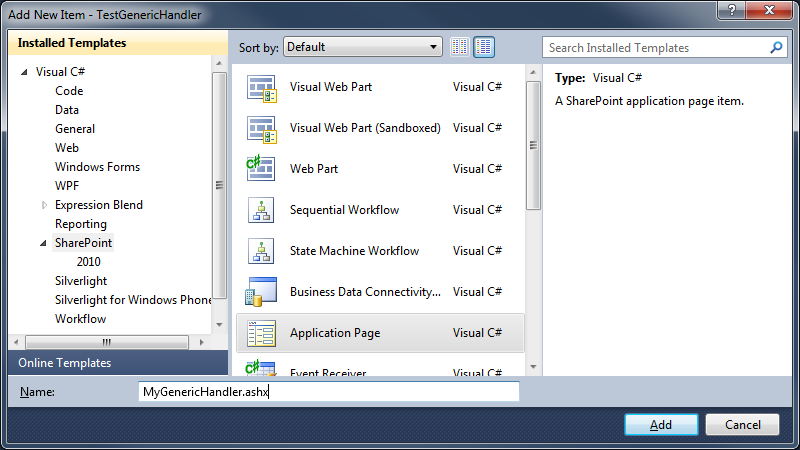Pick the Sequential Workflow template icon
This screenshot has width=800, height=450.
point(261,210)
